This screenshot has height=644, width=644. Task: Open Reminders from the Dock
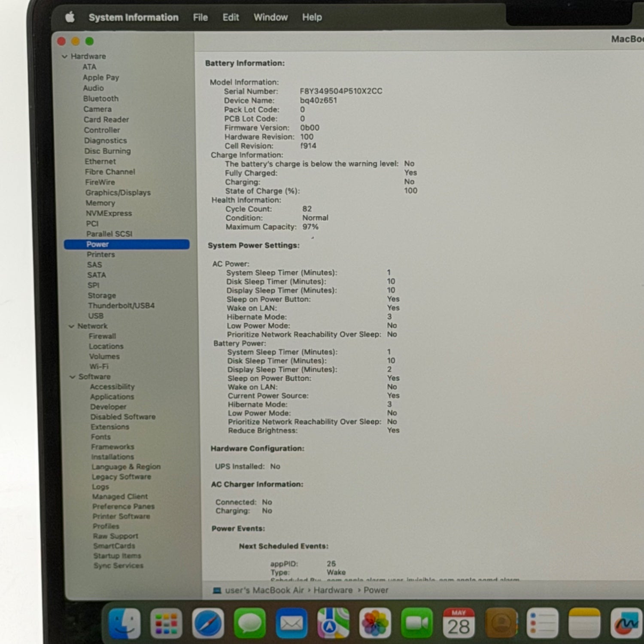542,623
